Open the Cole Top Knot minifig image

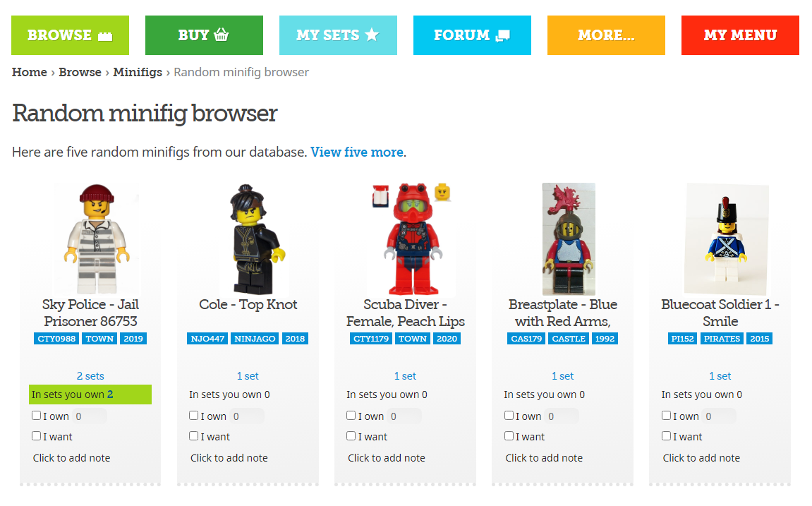[x=255, y=239]
